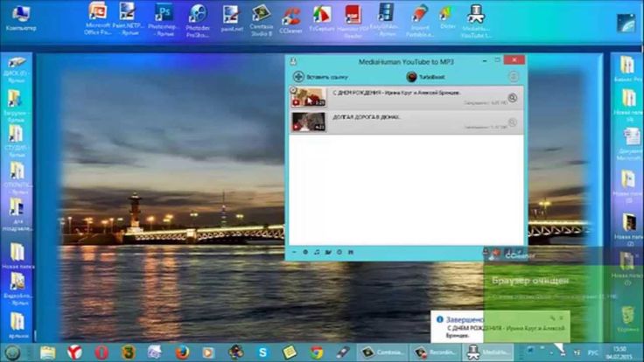Open settings gear in bottom toolbar
Image resolution: width=644 pixels, height=362 pixels.
305,253
